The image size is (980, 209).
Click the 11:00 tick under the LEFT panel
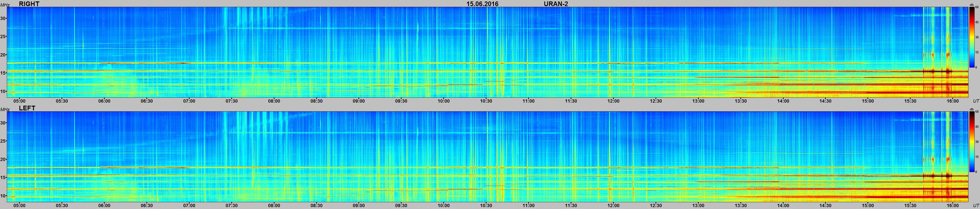[528, 205]
